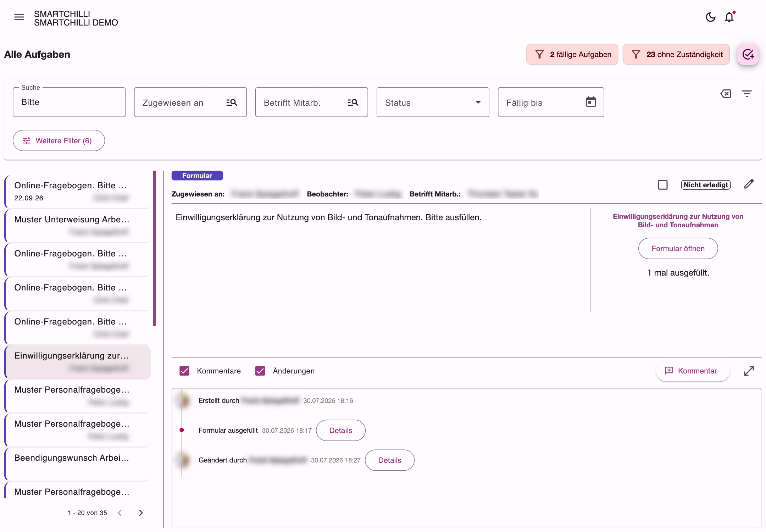Viewport: 766px width, 532px height.
Task: Click the Nicht erledigt status badge
Action: [706, 185]
